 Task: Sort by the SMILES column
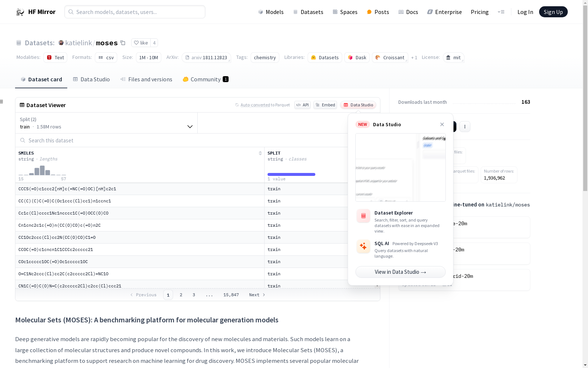(x=260, y=153)
